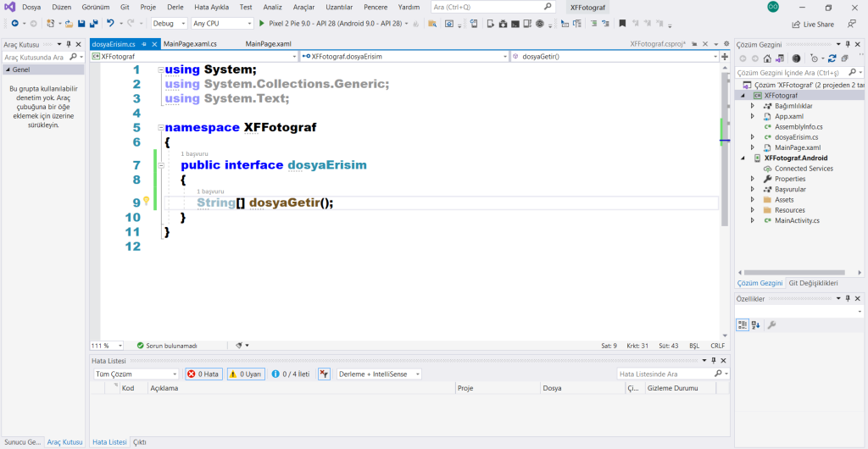Click the Save All toolbar icon
This screenshot has height=449, width=868.
92,24
